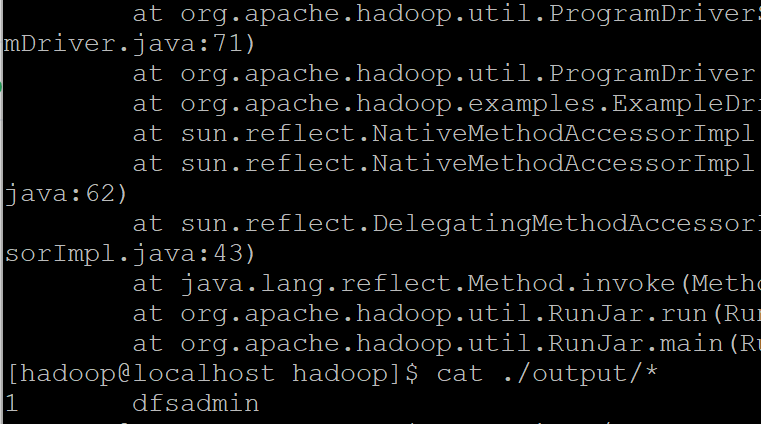Click the "mDriver.java:71)" stack trace text

(129, 44)
